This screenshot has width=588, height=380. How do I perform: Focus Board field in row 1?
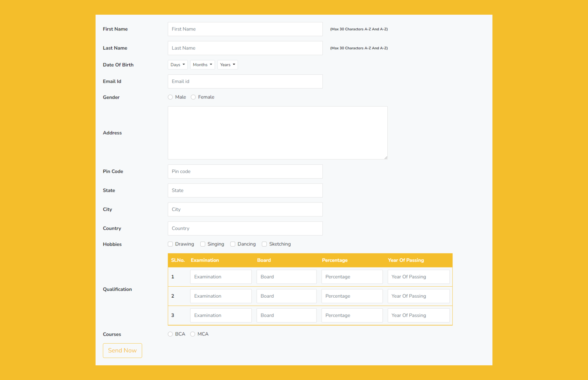287,277
